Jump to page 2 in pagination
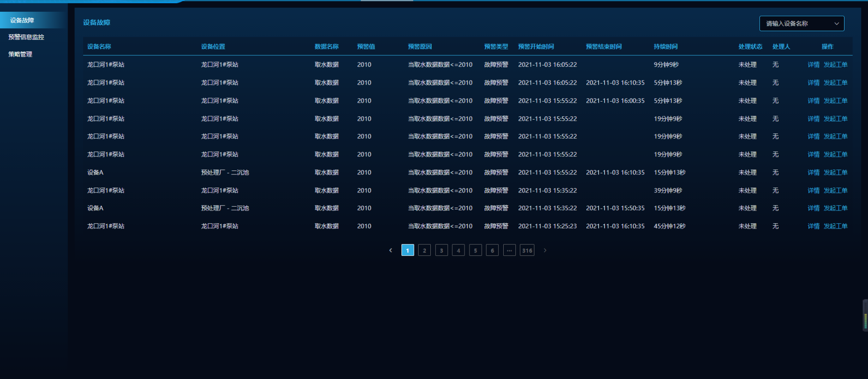 (424, 251)
